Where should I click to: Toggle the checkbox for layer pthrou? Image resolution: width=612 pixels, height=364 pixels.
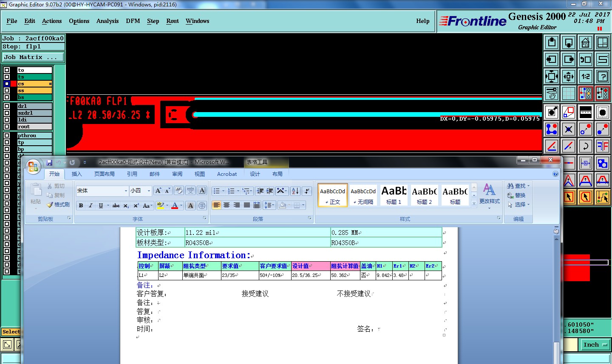pyautogui.click(x=7, y=135)
